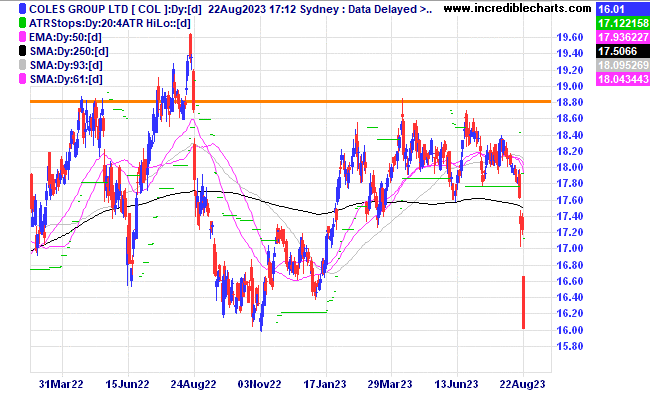Image resolution: width=651 pixels, height=395 pixels.
Task: Click the magenta 17.936227 EMA value box
Action: 622,37
